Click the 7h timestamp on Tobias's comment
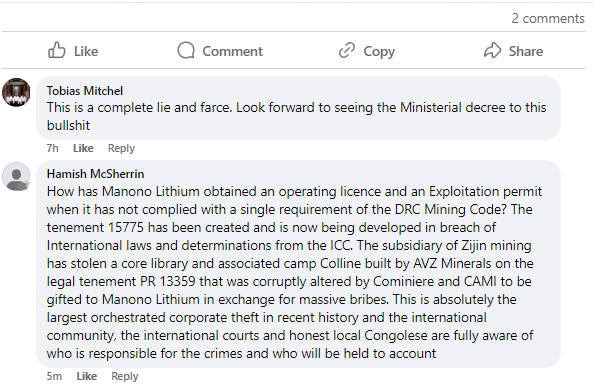This screenshot has height=390, width=593. tap(53, 148)
